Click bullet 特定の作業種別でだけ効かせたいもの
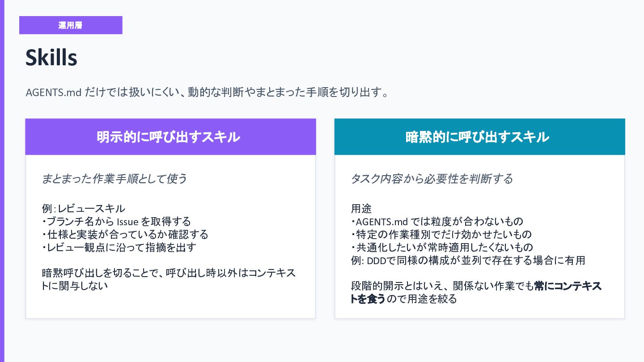The width and height of the screenshot is (644, 362). (441, 234)
